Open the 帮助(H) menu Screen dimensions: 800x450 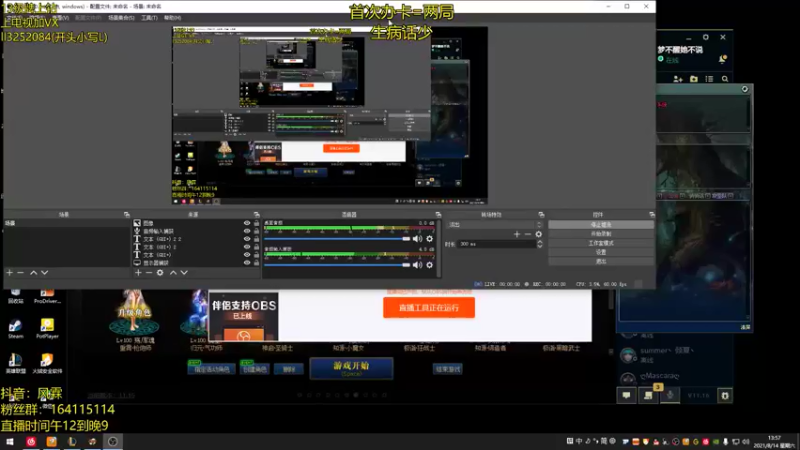(172, 18)
